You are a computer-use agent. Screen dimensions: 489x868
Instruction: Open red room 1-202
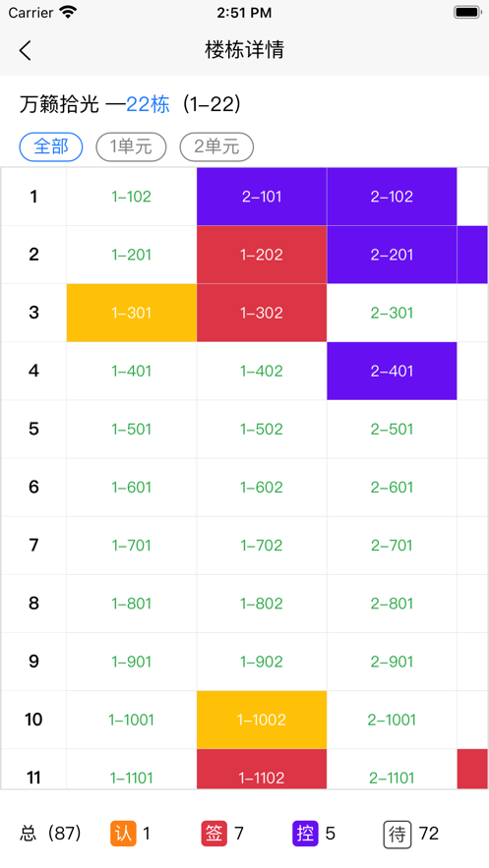[262, 255]
